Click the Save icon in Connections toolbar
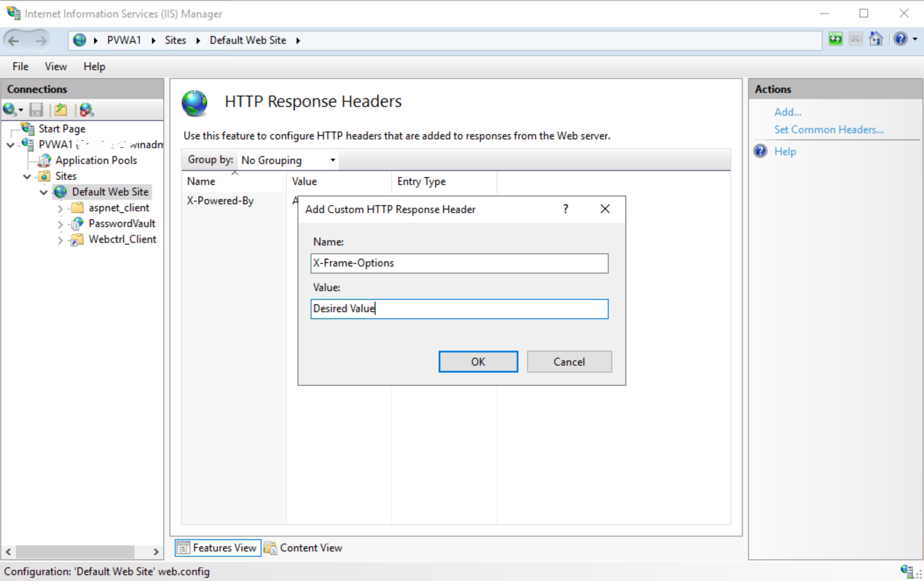The width and height of the screenshot is (924, 581). (36, 109)
